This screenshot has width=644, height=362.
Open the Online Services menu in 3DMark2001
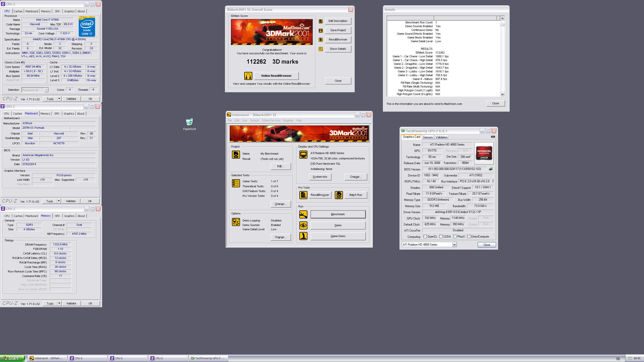coord(271,121)
